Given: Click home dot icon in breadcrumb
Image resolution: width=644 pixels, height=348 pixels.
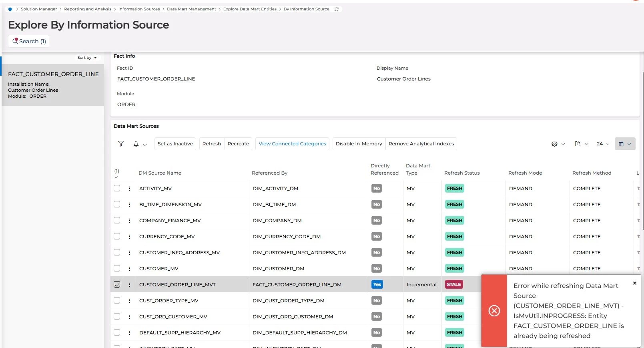Looking at the screenshot, I should pyautogui.click(x=10, y=9).
